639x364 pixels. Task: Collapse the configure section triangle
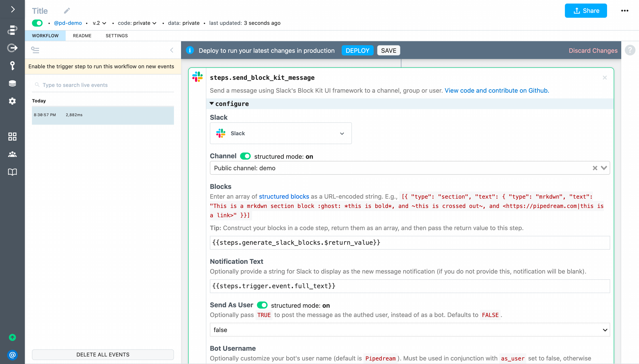click(x=212, y=104)
